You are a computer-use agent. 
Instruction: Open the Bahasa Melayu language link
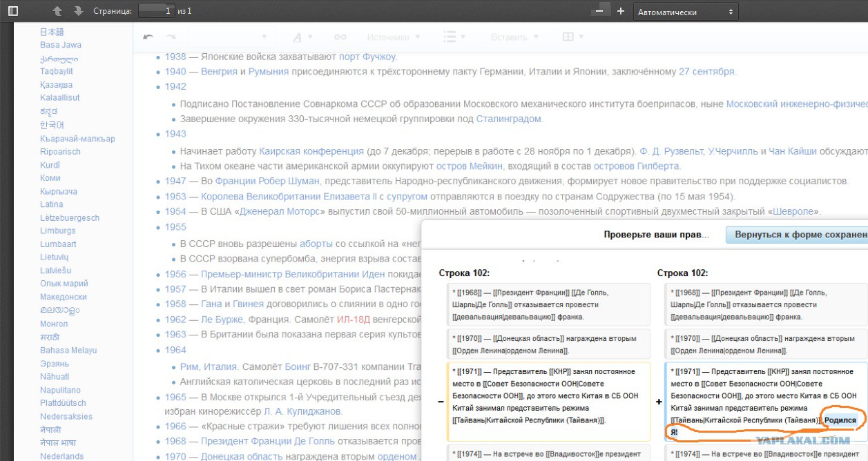[68, 351]
